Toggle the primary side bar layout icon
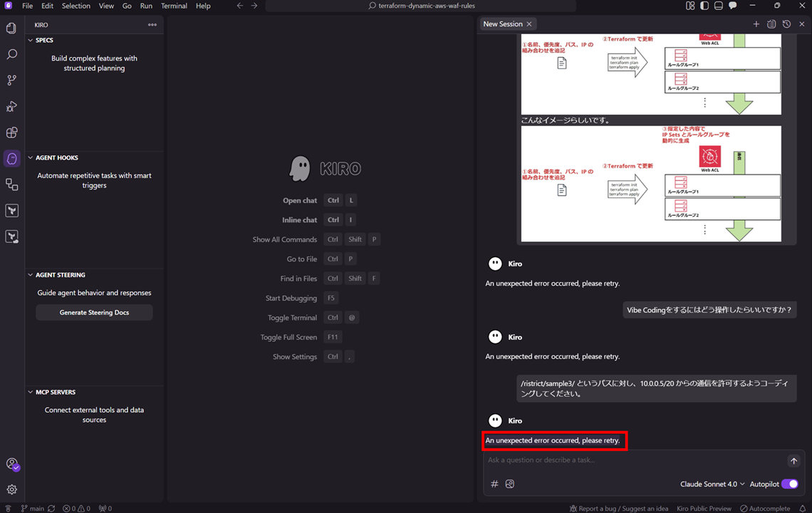This screenshot has height=513, width=812. [x=704, y=6]
